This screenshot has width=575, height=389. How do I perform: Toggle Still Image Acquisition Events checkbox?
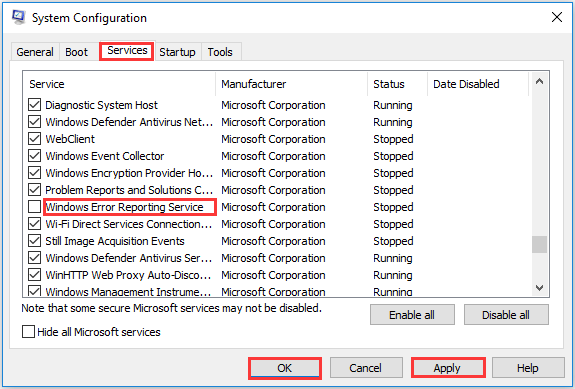(34, 241)
